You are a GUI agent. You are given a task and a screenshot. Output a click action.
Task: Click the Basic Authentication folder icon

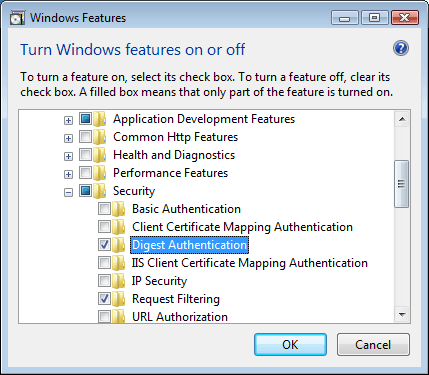(x=118, y=209)
